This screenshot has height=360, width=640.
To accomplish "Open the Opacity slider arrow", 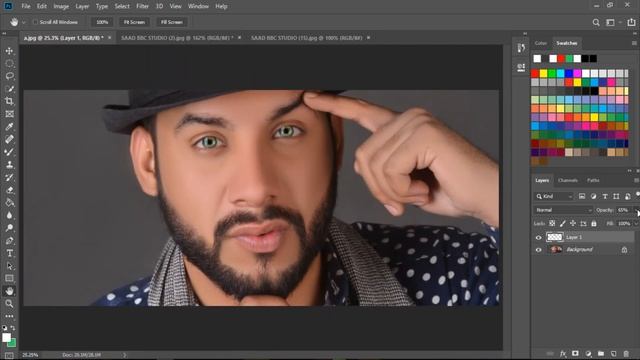I will click(636, 210).
